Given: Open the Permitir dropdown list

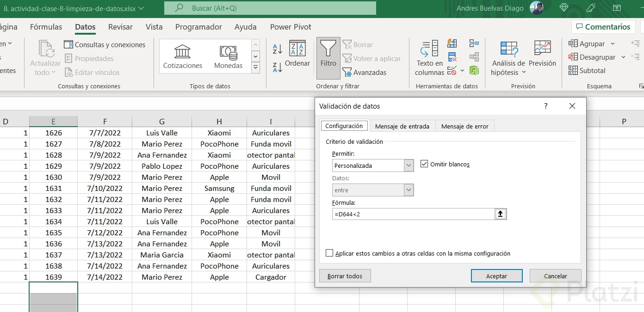Looking at the screenshot, I should pos(409,165).
